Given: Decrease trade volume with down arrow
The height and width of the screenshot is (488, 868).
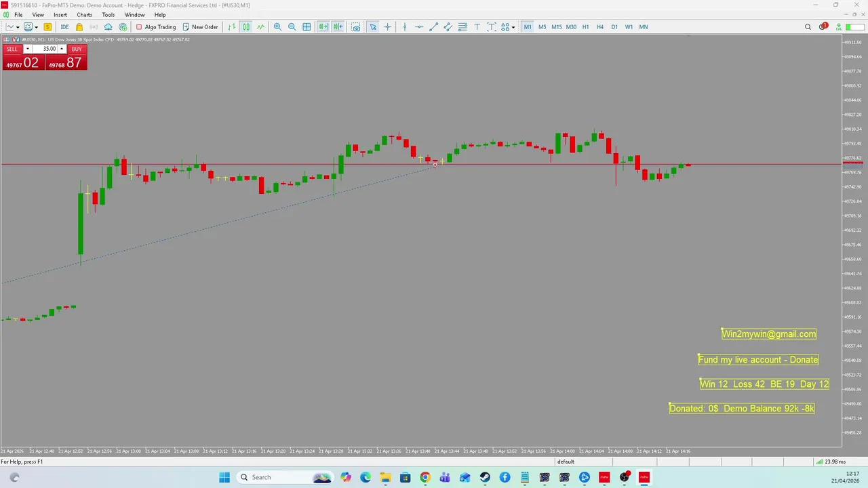Looking at the screenshot, I should click(x=28, y=49).
